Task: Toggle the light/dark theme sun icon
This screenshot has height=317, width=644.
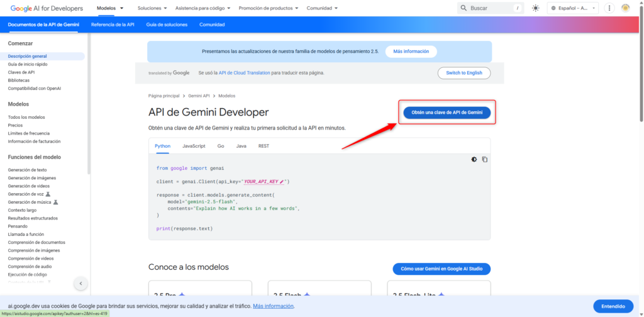Action: click(x=536, y=8)
